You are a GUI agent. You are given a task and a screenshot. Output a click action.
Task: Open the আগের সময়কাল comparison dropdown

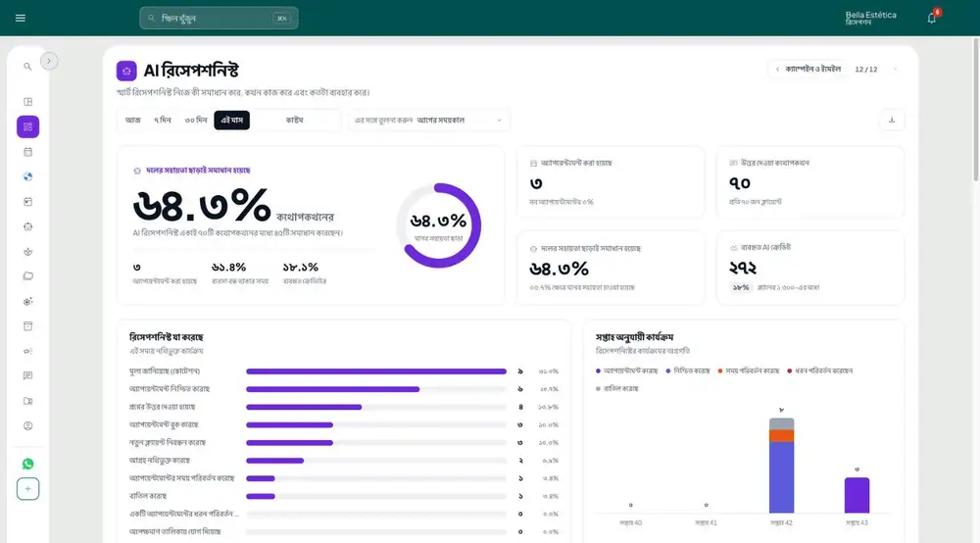click(x=429, y=120)
